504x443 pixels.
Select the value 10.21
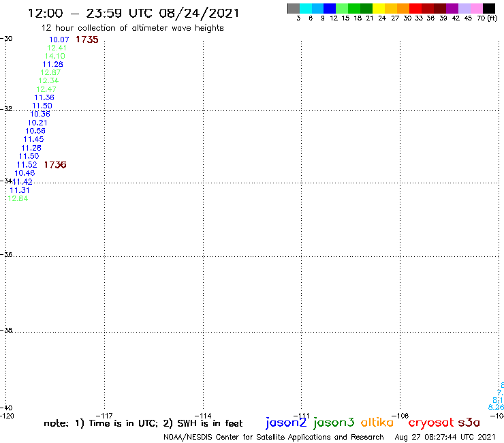37,123
